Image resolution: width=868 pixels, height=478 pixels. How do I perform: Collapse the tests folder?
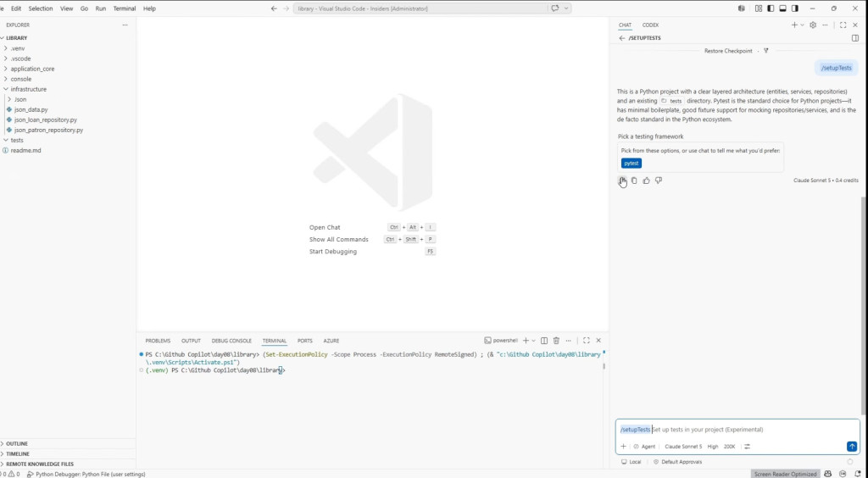pos(68,140)
